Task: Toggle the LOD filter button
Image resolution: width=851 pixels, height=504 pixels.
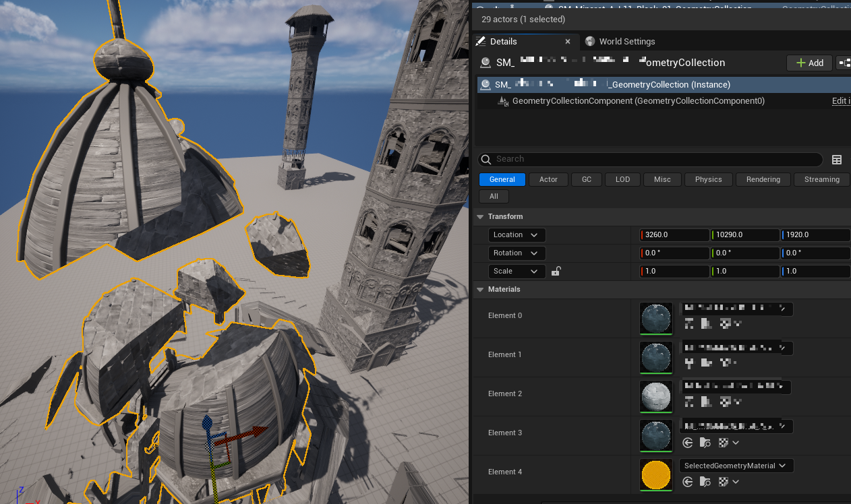Action: tap(622, 179)
